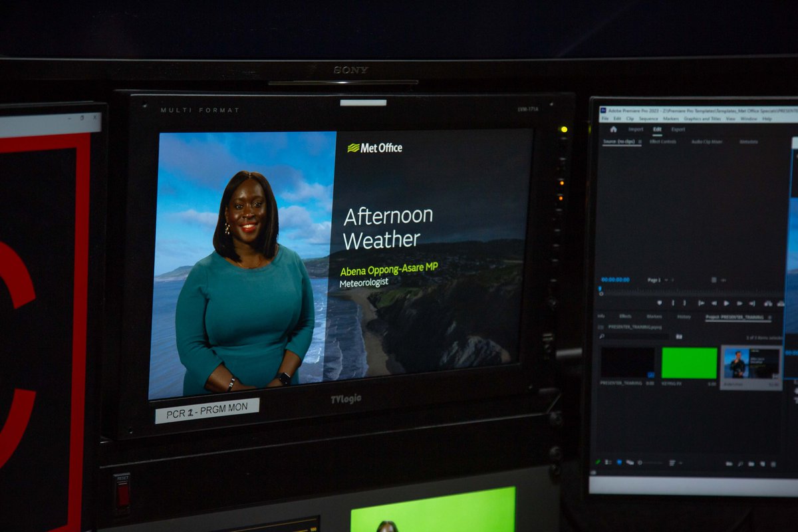This screenshot has width=798, height=532.
Task: Step back one frame in Source monitor
Action: tap(714, 303)
